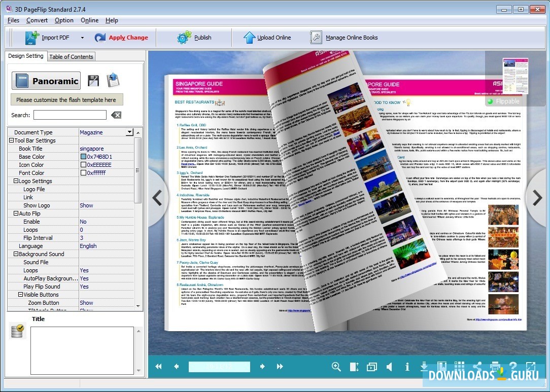The width and height of the screenshot is (550, 392).
Task: Switch to Table of Contents tab
Action: pos(71,56)
